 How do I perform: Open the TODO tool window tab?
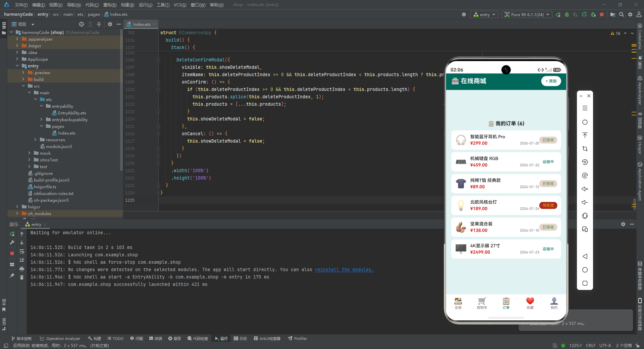115,339
